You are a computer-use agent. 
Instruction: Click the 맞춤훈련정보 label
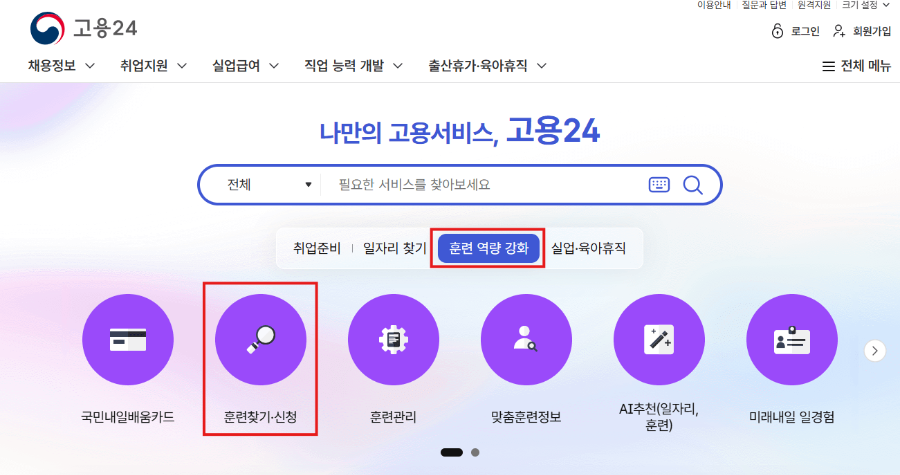pos(526,417)
